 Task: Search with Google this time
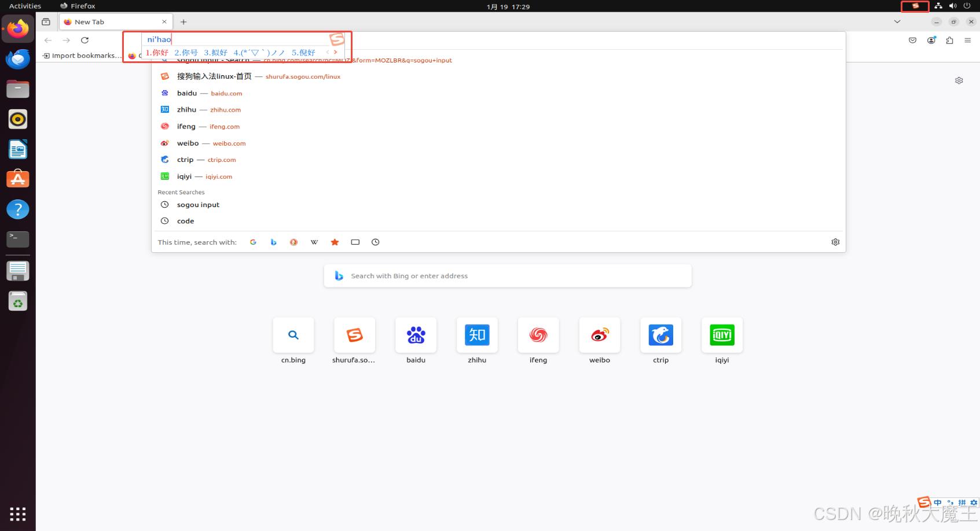point(253,242)
